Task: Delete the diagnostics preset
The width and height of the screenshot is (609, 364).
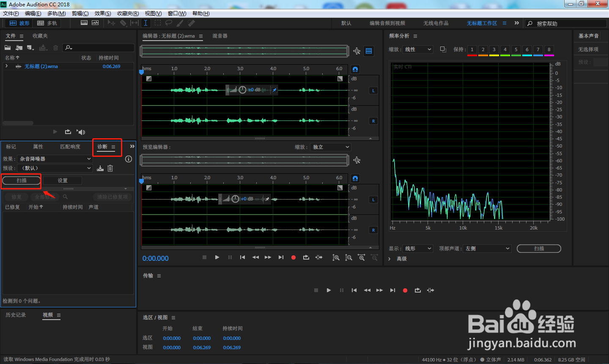Action: (x=110, y=168)
